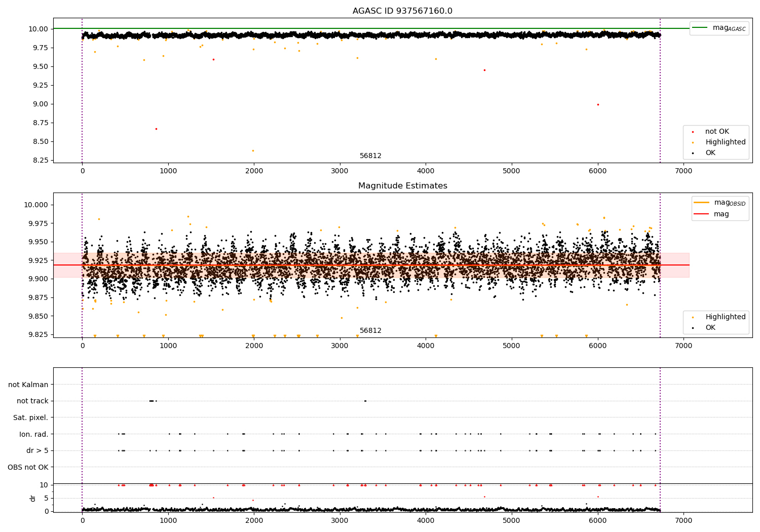Screen dimensions: 760x532
Task: Click the '9.00' y-tick in top plot
Action: pyautogui.click(x=40, y=104)
